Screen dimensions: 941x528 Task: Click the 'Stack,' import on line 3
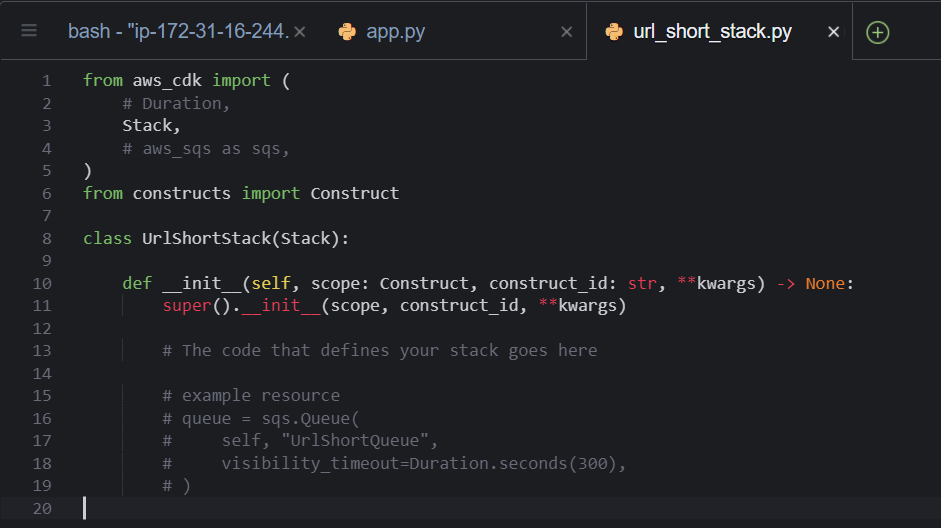[x=151, y=125]
